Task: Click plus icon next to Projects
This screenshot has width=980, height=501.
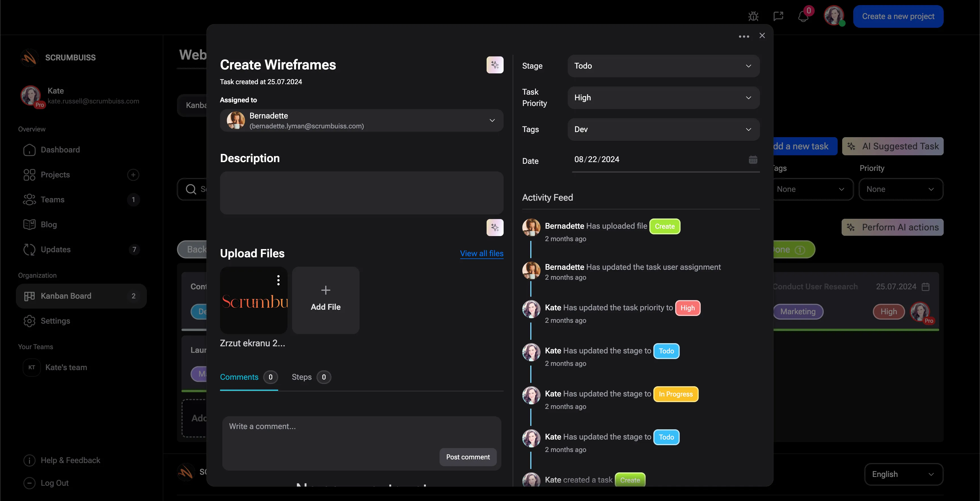Action: [x=133, y=175]
